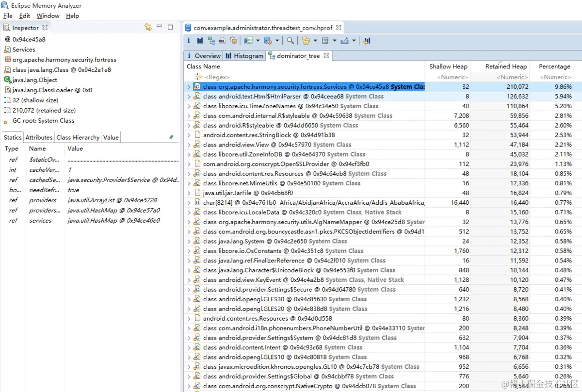Viewport: 582px width, 392px height.
Task: Click the Calculate Retained Size calculator icon
Action: coord(325,41)
